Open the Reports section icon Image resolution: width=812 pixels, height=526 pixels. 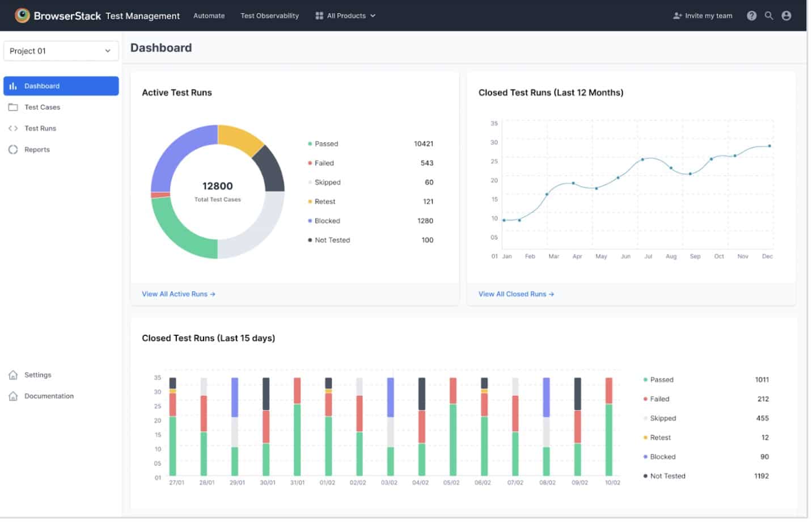pos(14,149)
